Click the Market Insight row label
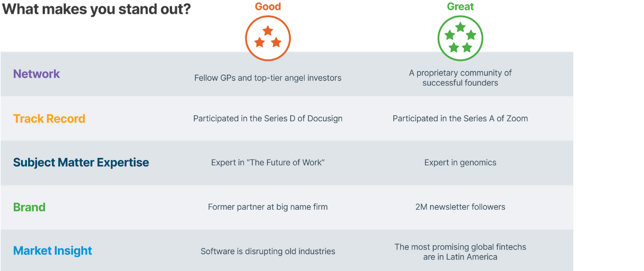Image resolution: width=644 pixels, height=271 pixels. point(52,251)
